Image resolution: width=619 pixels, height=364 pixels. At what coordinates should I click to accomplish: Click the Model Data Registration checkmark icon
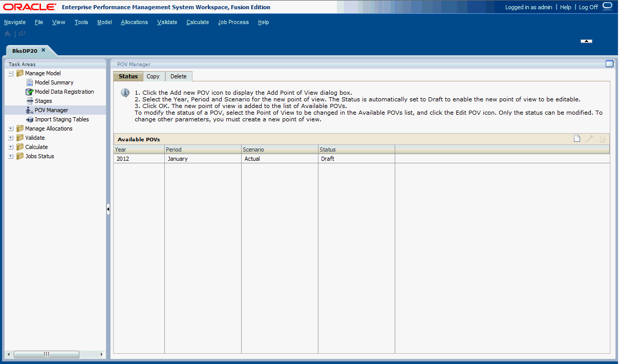click(30, 92)
